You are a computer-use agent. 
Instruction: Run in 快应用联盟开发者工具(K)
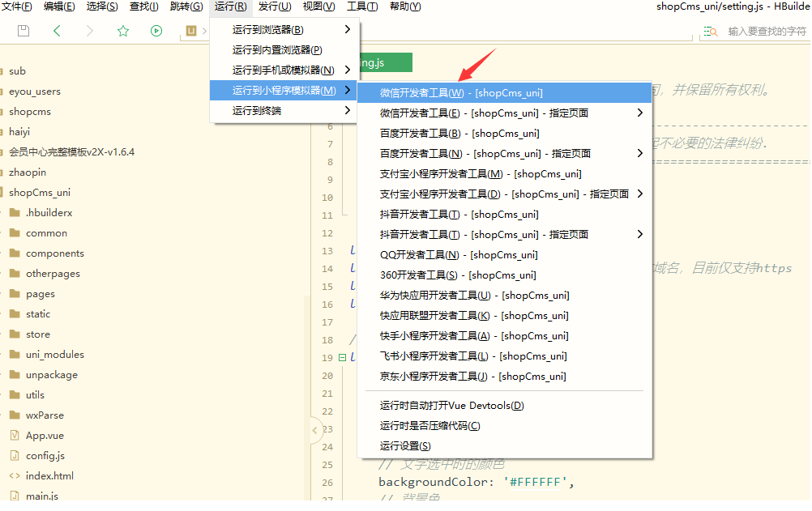pos(504,315)
